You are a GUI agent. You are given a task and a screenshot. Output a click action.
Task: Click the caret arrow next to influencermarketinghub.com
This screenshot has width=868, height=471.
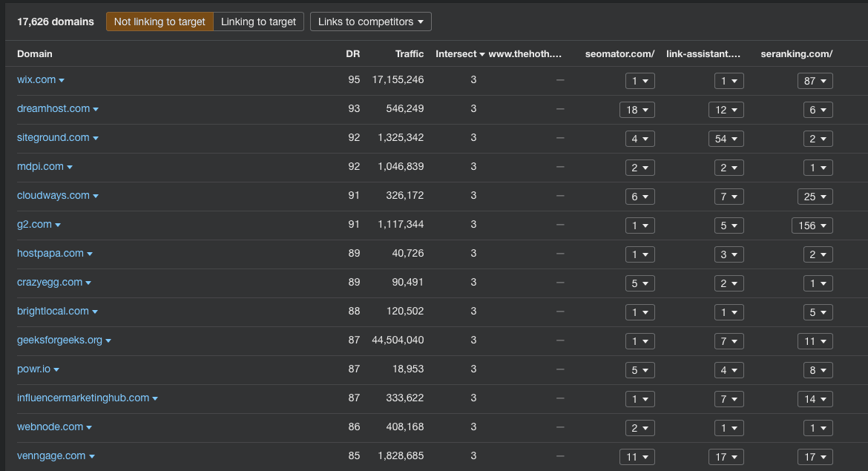(x=155, y=399)
